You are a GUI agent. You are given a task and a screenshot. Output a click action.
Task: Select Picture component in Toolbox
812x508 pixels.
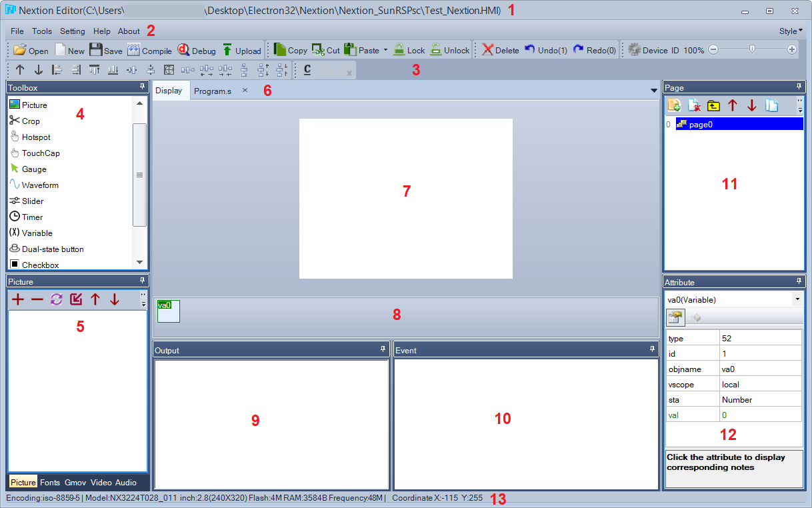pyautogui.click(x=28, y=105)
